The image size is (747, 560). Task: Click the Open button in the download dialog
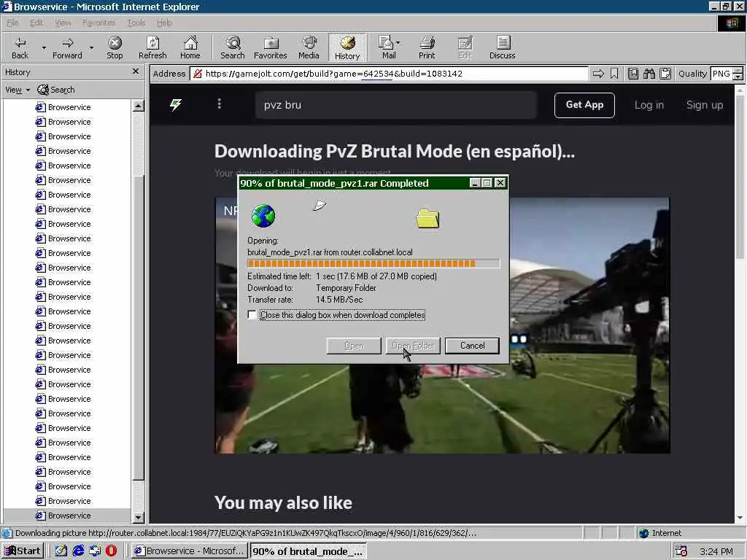(x=354, y=346)
